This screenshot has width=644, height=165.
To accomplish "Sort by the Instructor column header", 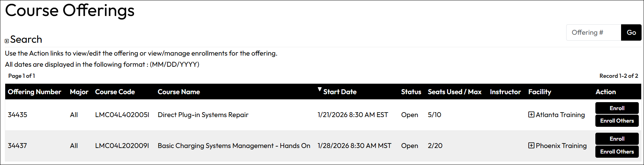I will [x=505, y=92].
